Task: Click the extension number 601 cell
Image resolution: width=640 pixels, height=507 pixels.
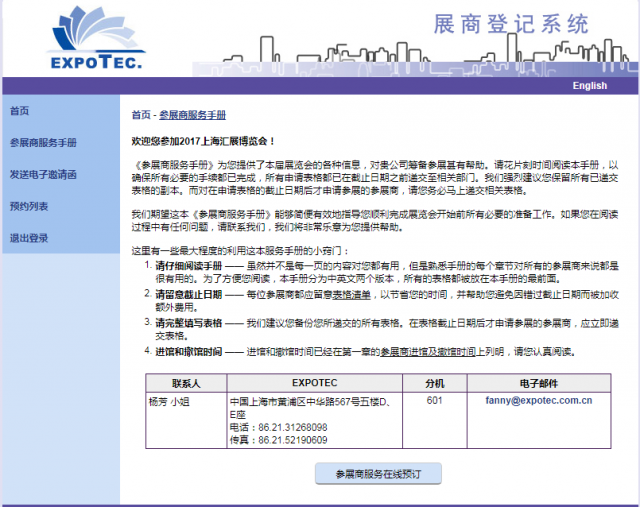Action: pyautogui.click(x=434, y=401)
